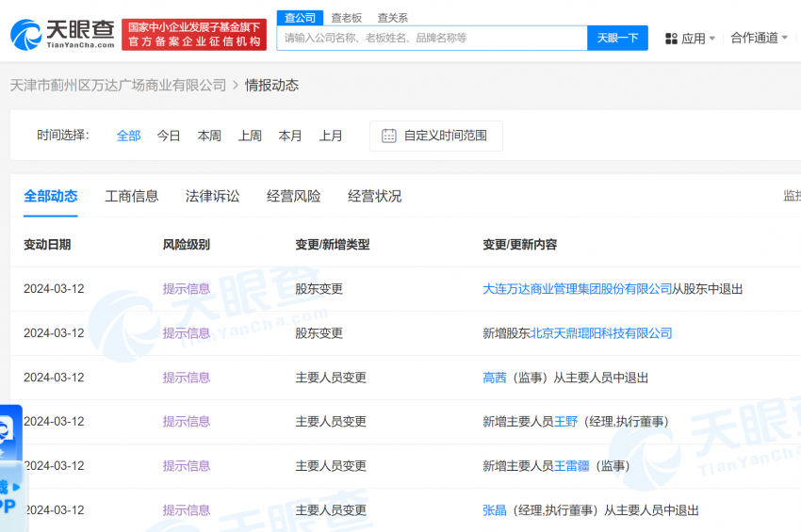
Task: Open 北京天鼎琨阳科技有限公司 company link
Action: tap(601, 333)
